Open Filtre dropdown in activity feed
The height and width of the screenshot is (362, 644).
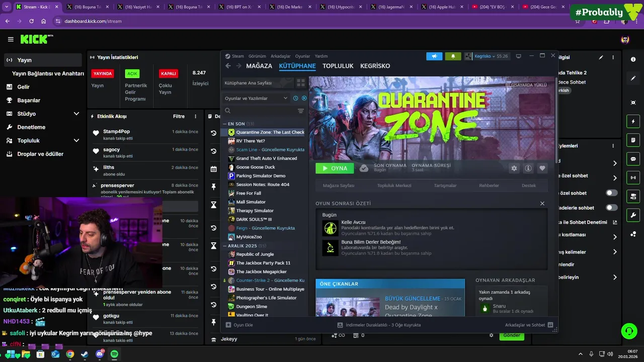pyautogui.click(x=179, y=116)
